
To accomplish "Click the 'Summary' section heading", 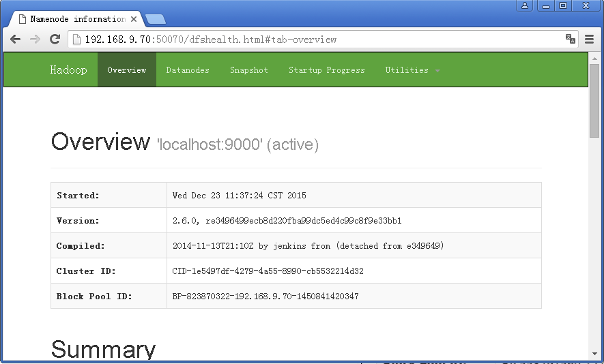I will [x=103, y=350].
